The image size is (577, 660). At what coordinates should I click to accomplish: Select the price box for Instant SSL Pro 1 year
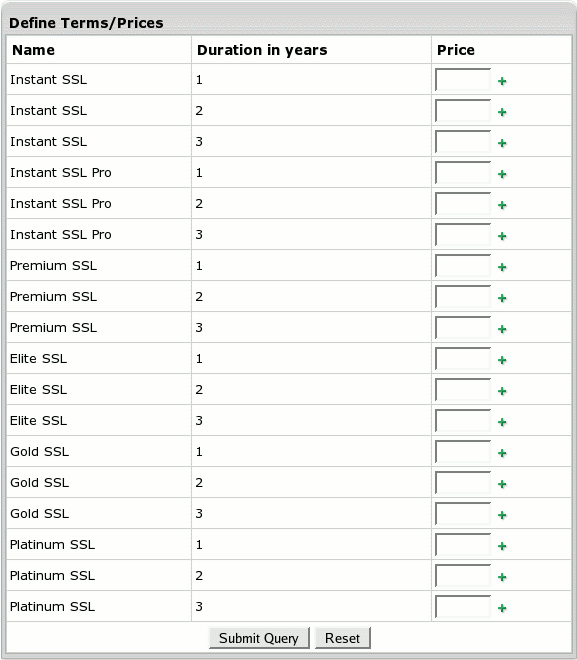tap(463, 172)
